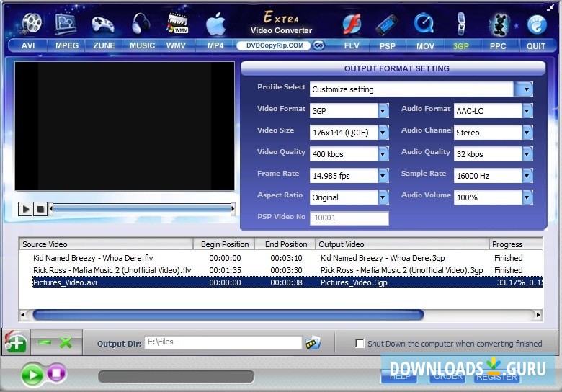562x392 pixels.
Task: Open the Sample Rate dropdown
Action: (527, 176)
